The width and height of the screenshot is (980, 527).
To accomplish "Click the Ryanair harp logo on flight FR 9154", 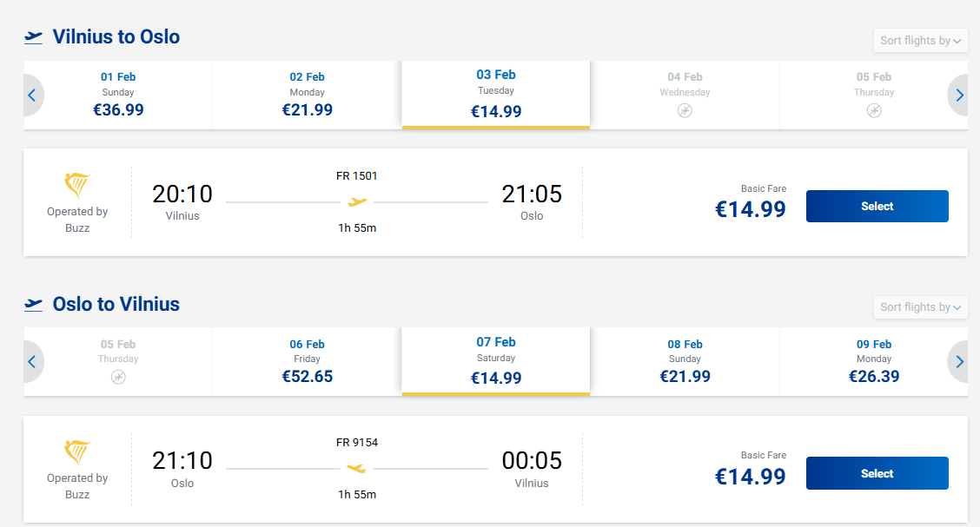I will (77, 452).
